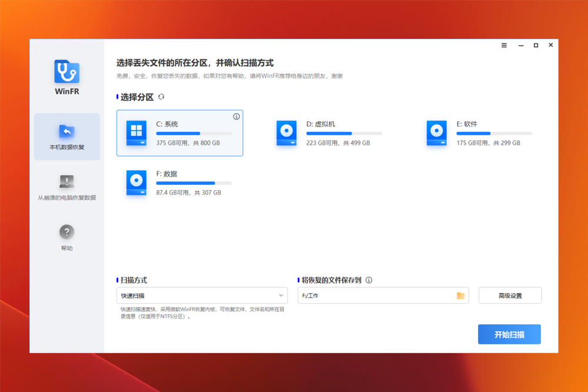Refresh the partition list
This screenshot has width=588, height=392.
pyautogui.click(x=161, y=97)
